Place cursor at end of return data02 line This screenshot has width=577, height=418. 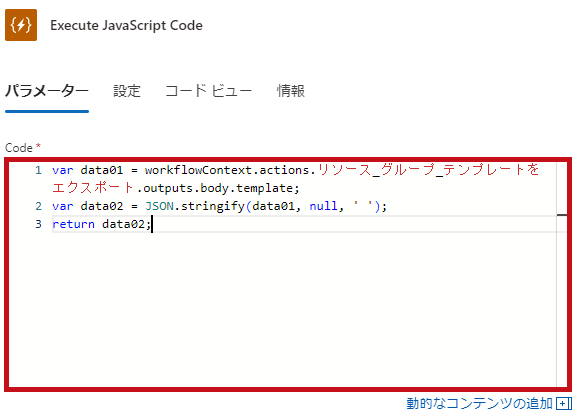(x=152, y=224)
